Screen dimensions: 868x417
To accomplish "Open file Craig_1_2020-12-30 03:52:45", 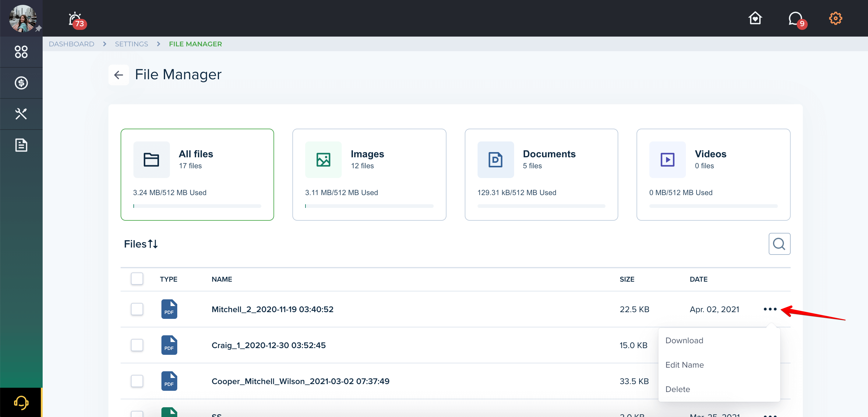I will pyautogui.click(x=269, y=345).
